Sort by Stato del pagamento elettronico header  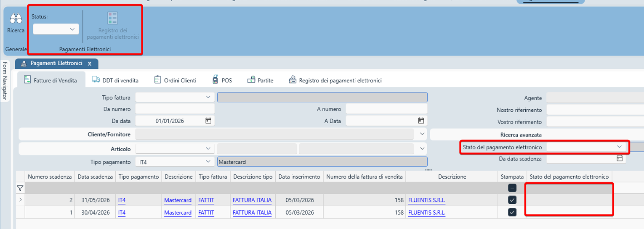(x=569, y=177)
